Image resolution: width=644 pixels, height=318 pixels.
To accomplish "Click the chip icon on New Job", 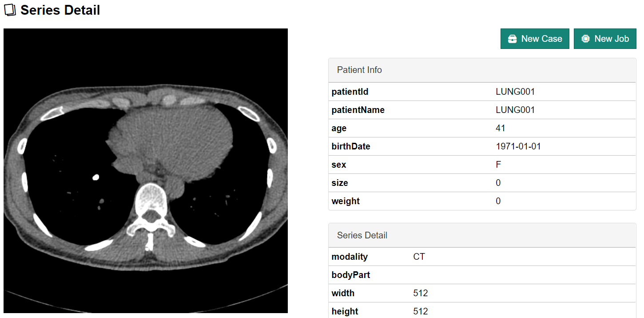I will (586, 39).
